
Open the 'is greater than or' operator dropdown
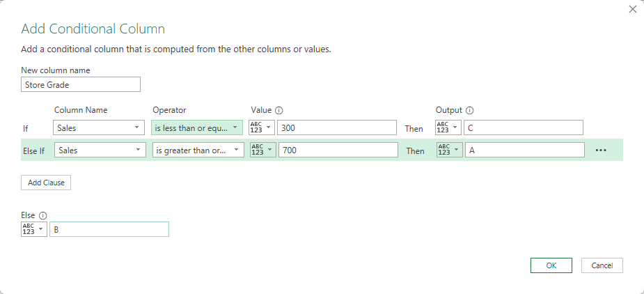pos(198,150)
